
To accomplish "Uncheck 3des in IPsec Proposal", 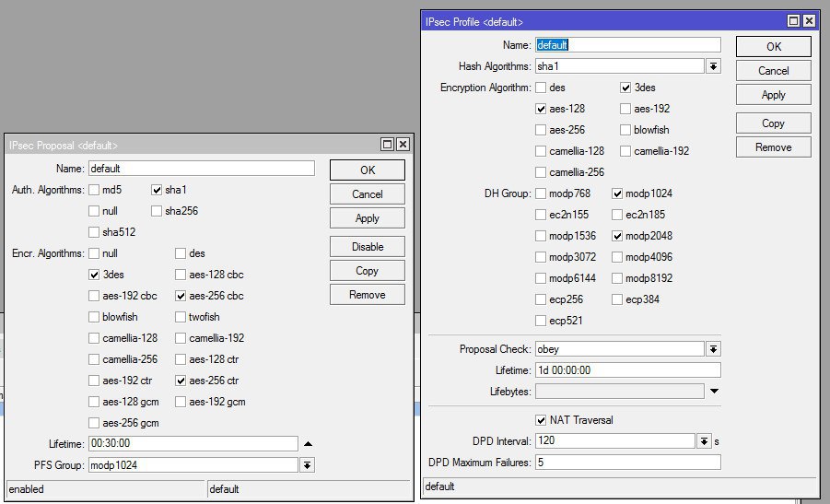I will 94,275.
